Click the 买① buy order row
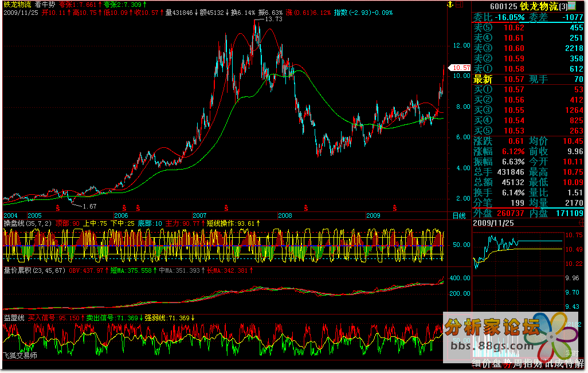 tap(528, 89)
